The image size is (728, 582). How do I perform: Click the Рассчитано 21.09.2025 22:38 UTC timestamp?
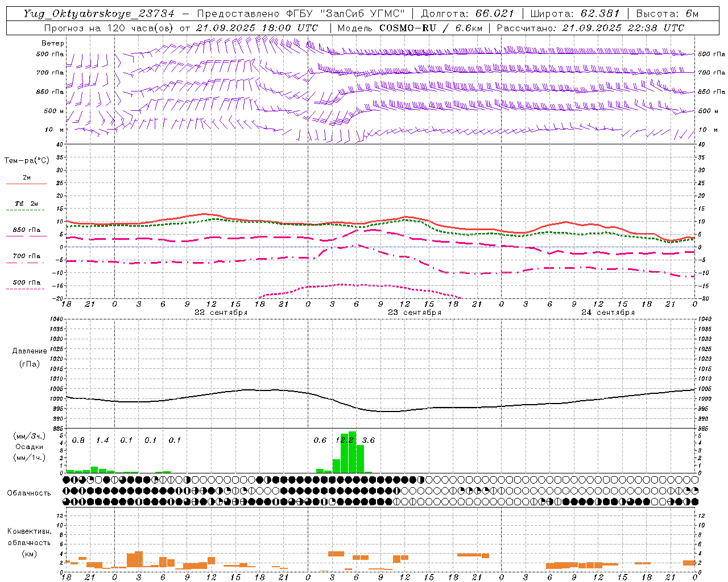pyautogui.click(x=590, y=28)
